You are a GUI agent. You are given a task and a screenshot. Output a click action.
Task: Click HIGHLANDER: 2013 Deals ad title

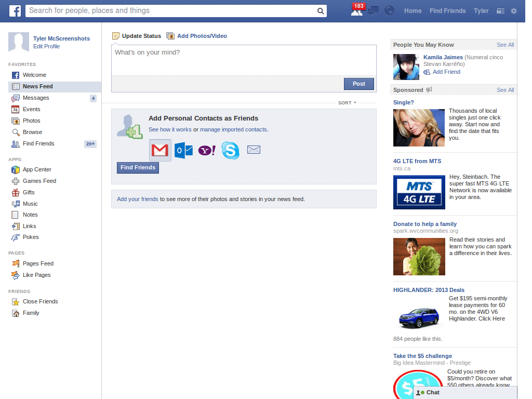point(429,290)
